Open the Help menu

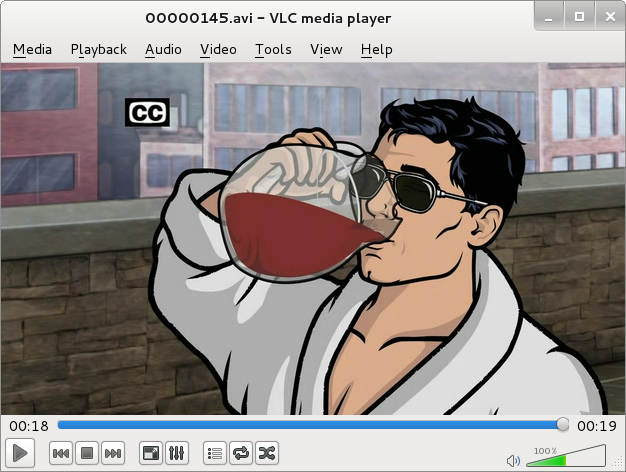(376, 50)
